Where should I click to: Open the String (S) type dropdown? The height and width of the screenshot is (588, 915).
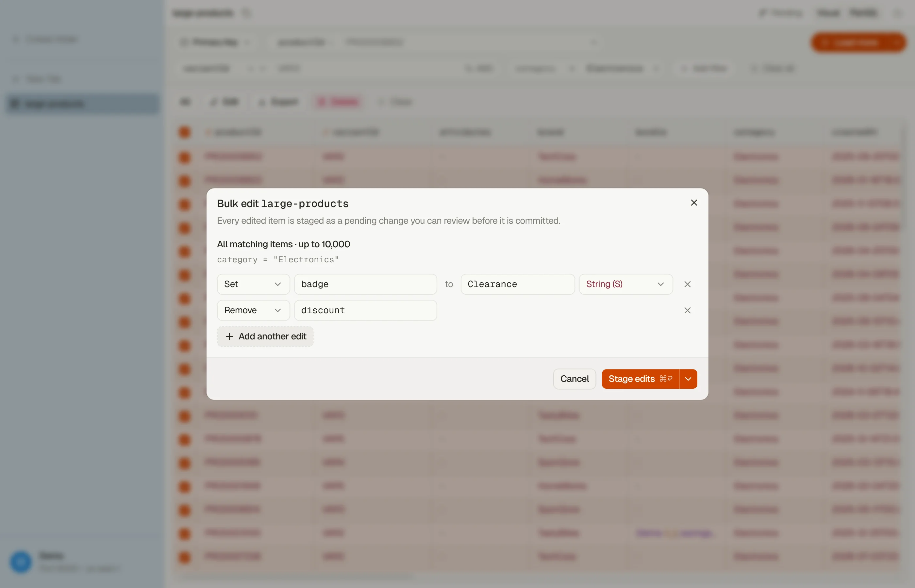(625, 284)
